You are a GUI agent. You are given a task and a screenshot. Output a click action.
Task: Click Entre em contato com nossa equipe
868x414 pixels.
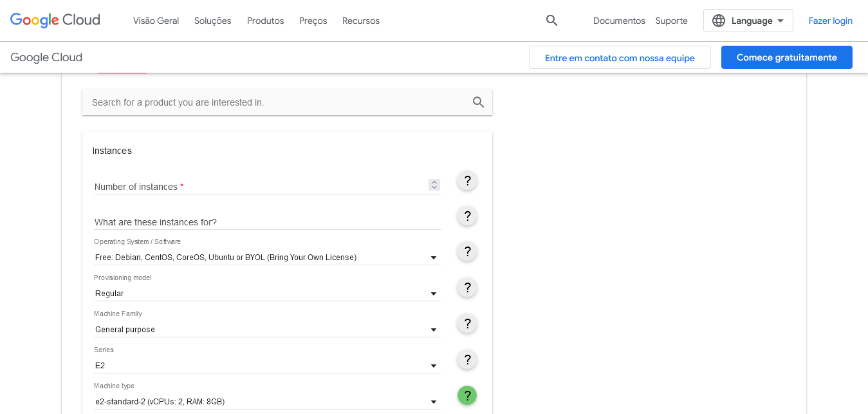(x=620, y=57)
